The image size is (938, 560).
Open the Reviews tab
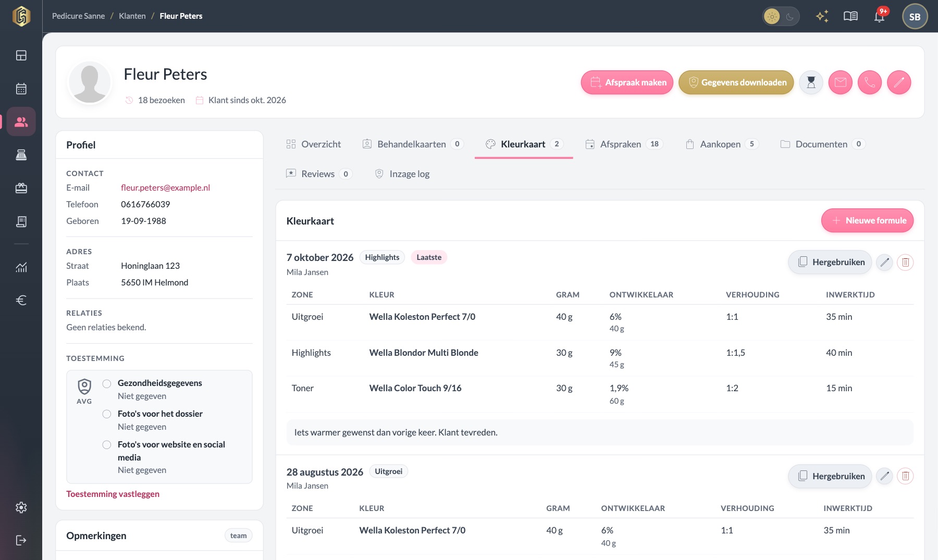pos(319,174)
